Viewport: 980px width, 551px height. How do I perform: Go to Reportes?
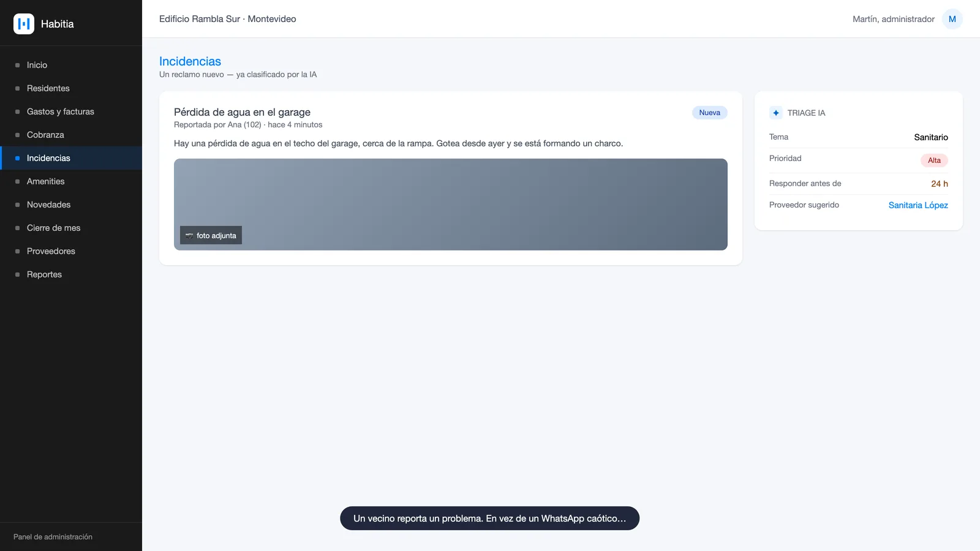(71, 274)
